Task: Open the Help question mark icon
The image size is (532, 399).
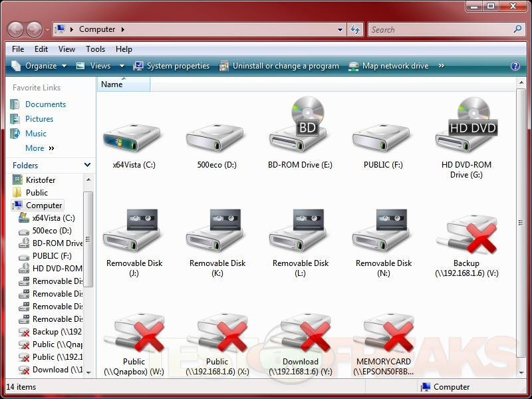Action: coord(515,66)
